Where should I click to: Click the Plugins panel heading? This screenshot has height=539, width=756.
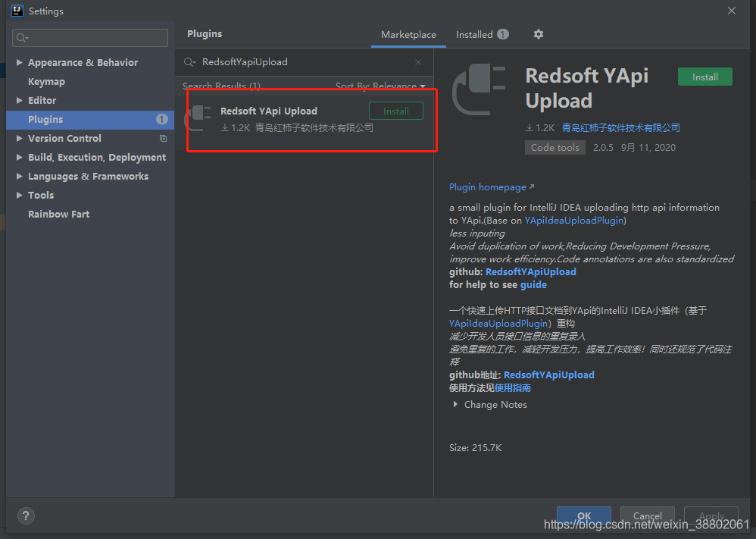coord(205,34)
